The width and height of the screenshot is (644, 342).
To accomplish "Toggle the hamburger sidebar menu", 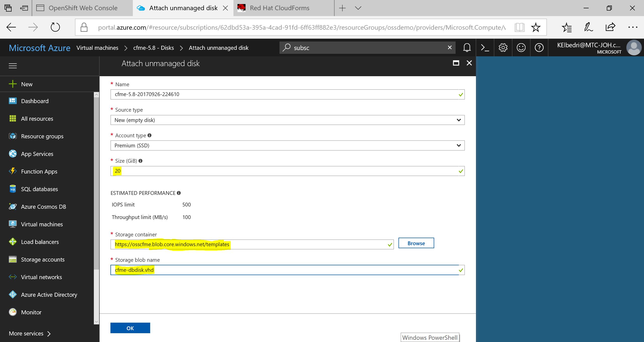I will pos(13,66).
